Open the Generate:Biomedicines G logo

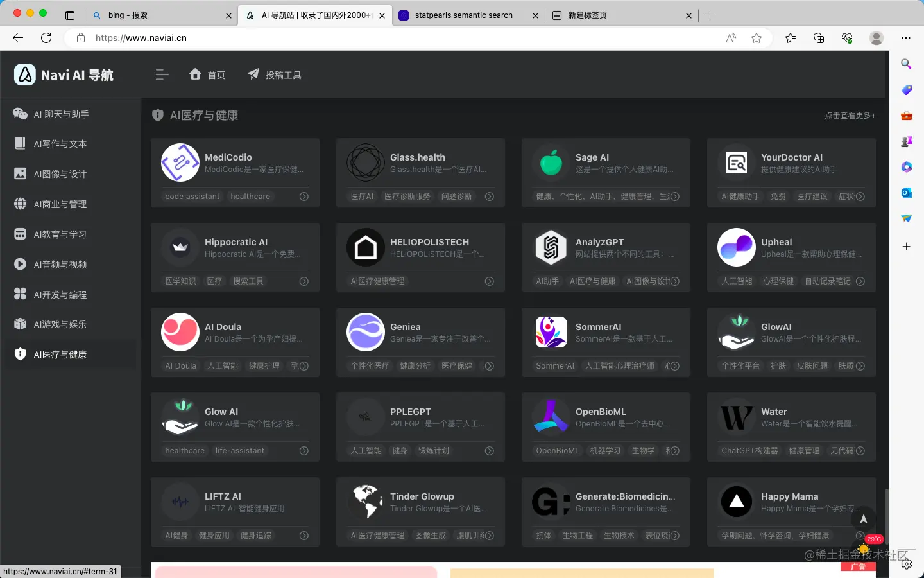[x=551, y=502]
